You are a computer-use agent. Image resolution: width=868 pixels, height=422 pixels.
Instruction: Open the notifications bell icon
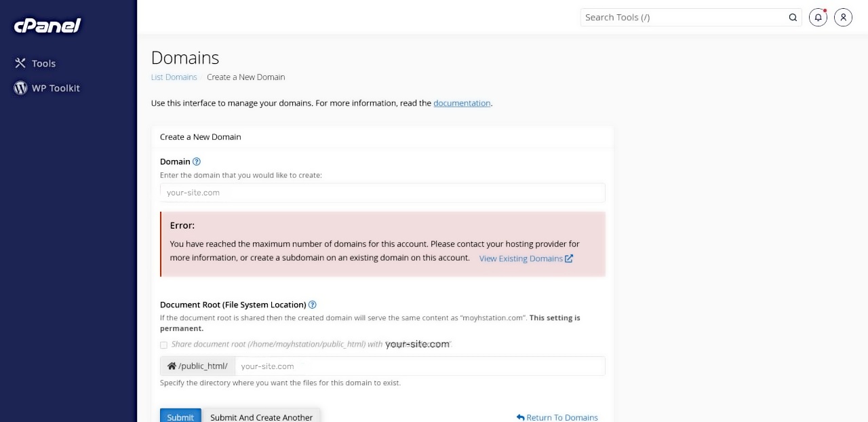tap(818, 18)
